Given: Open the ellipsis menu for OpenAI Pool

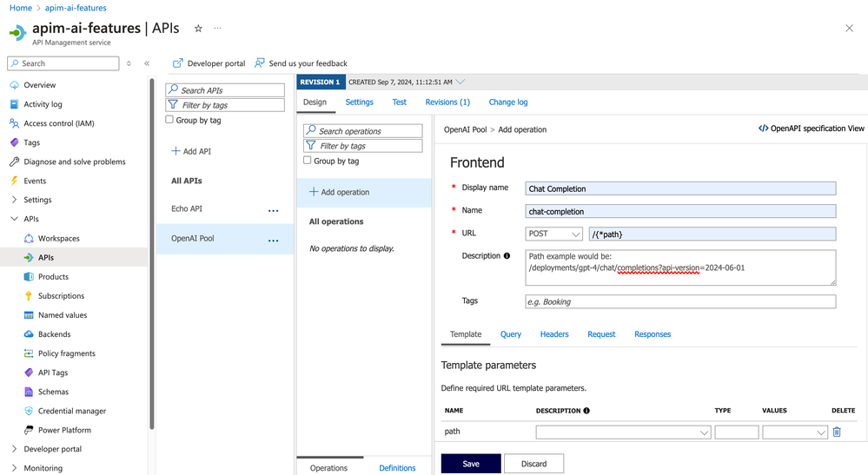Looking at the screenshot, I should click(x=273, y=241).
